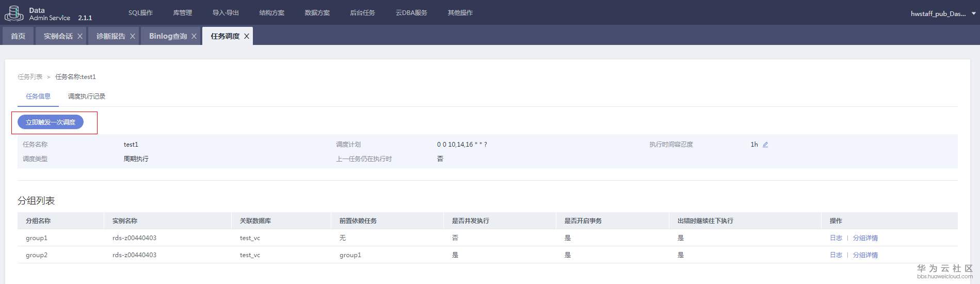
Task: Click the 分组列表 heading
Action: pos(36,201)
